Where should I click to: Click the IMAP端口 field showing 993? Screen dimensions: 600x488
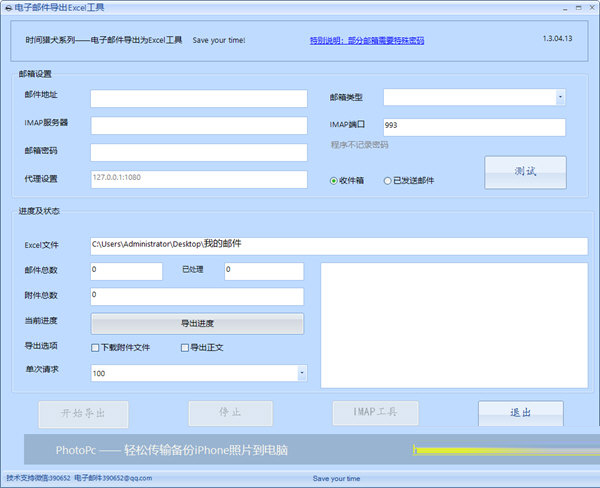click(x=473, y=127)
